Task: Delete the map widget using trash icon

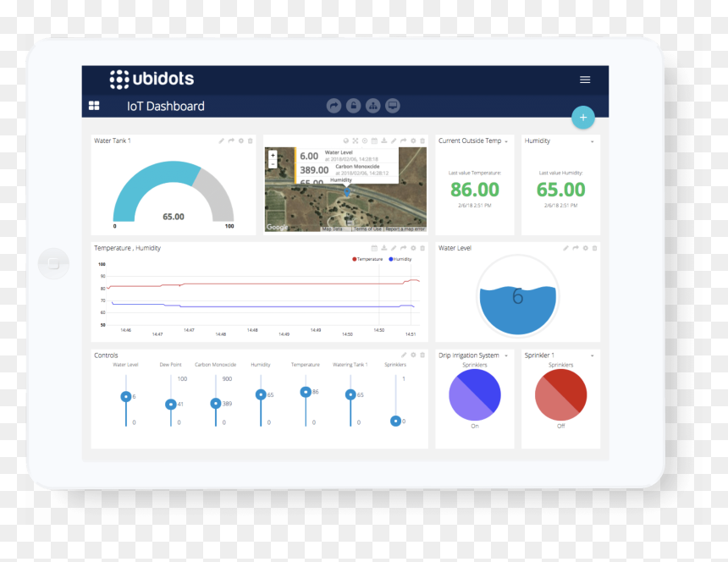Action: [x=422, y=140]
